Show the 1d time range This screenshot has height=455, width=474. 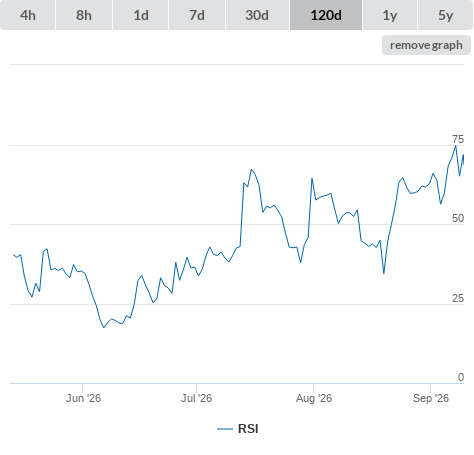coord(141,15)
